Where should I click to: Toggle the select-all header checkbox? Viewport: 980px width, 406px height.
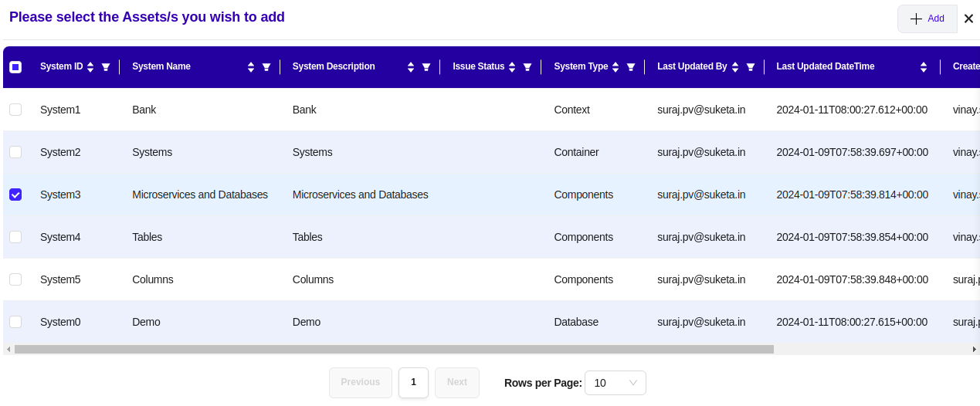click(15, 67)
